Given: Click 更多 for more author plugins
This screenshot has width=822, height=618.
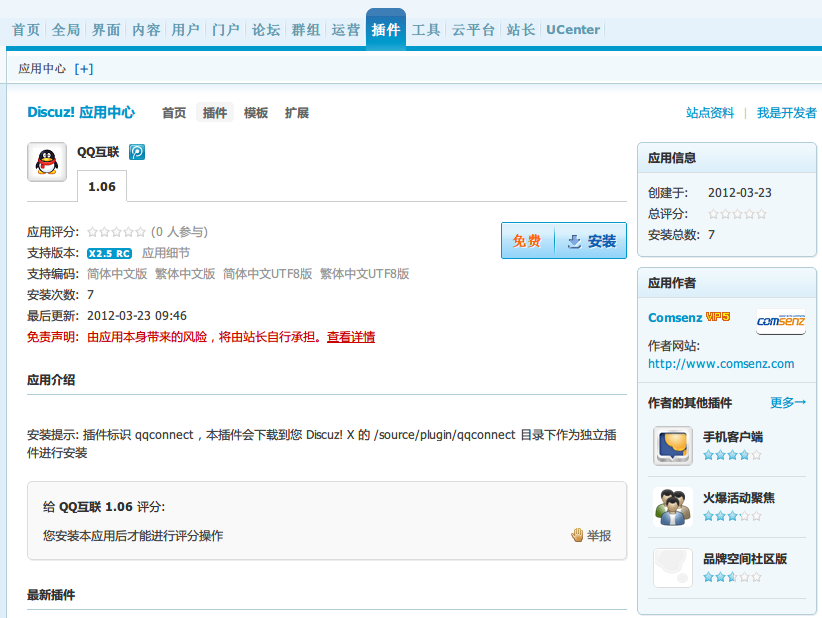Looking at the screenshot, I should coord(788,403).
